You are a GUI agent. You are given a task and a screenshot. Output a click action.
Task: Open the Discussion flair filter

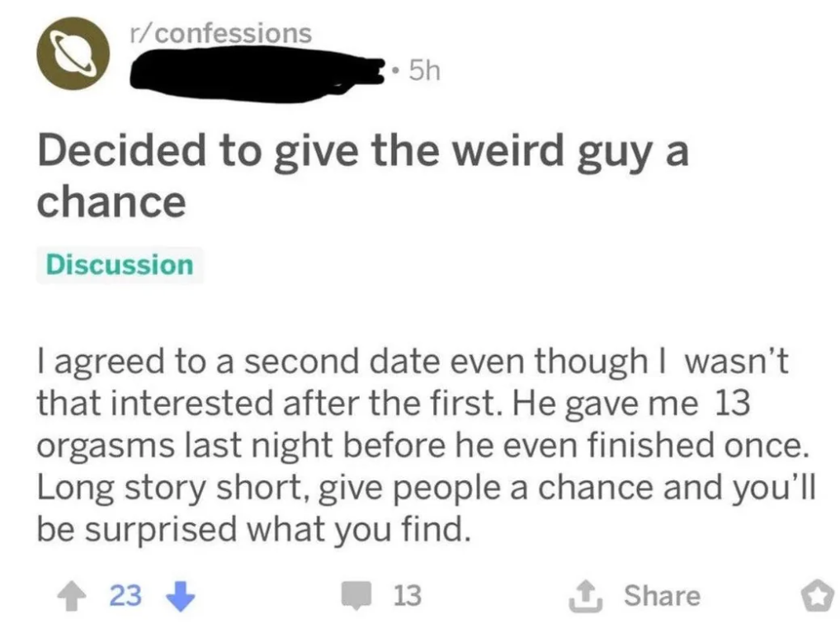point(120,265)
